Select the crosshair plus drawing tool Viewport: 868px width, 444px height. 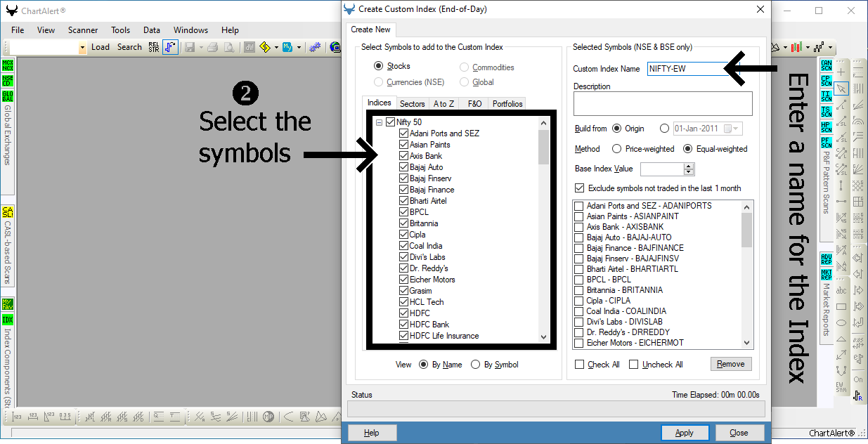[x=841, y=72]
